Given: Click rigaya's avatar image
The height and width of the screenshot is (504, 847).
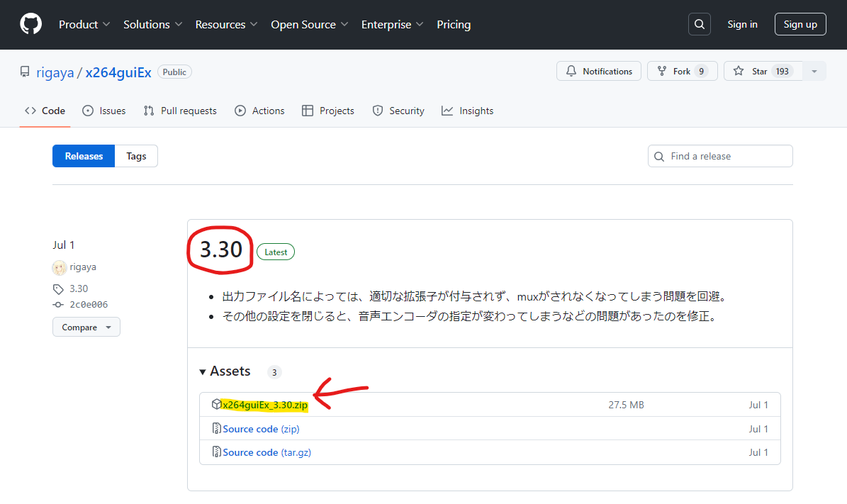Looking at the screenshot, I should pyautogui.click(x=60, y=267).
